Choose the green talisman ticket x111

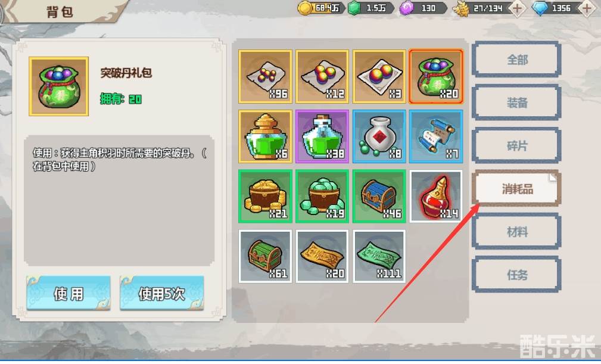[x=379, y=256]
